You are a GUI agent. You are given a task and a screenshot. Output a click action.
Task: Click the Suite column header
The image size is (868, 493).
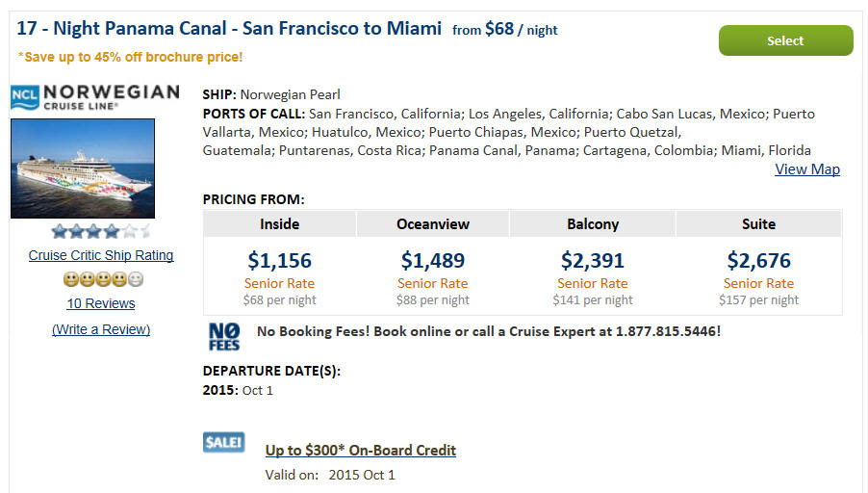tap(759, 224)
